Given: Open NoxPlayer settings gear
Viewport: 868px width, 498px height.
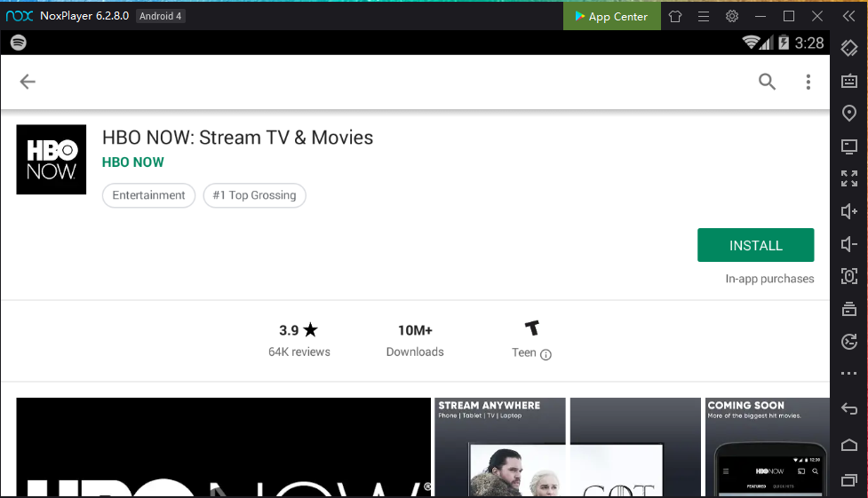Looking at the screenshot, I should click(x=732, y=16).
